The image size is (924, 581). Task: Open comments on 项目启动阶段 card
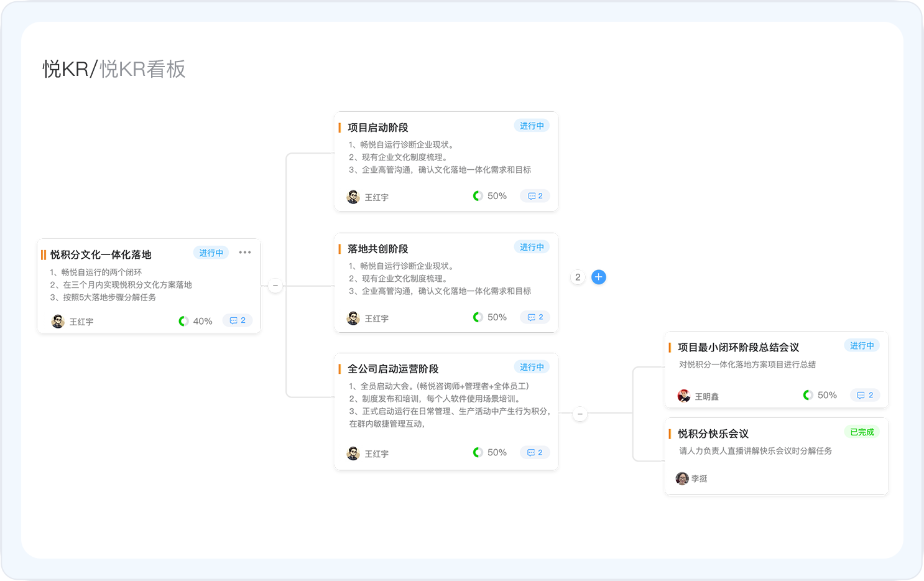(534, 195)
